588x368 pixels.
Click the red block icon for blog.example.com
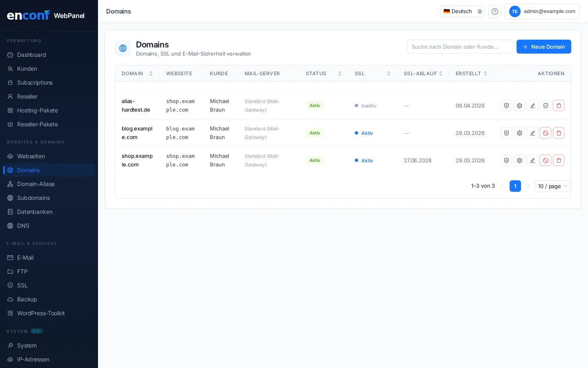(x=545, y=133)
